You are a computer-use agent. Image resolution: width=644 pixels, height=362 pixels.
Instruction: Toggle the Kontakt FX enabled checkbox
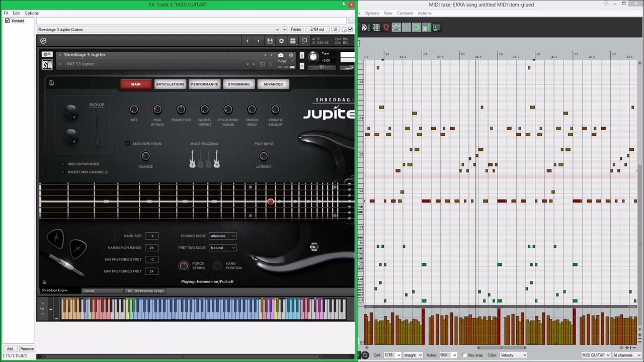(7, 21)
